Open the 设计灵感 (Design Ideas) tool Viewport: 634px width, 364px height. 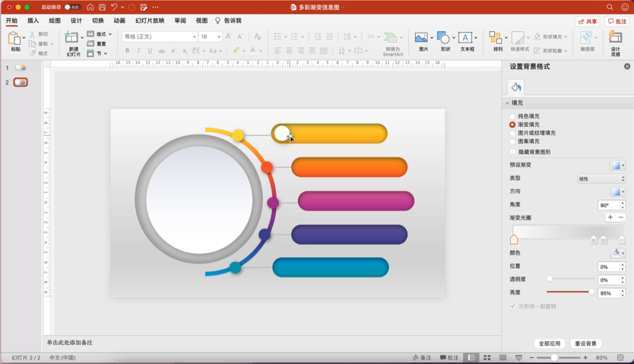[615, 38]
